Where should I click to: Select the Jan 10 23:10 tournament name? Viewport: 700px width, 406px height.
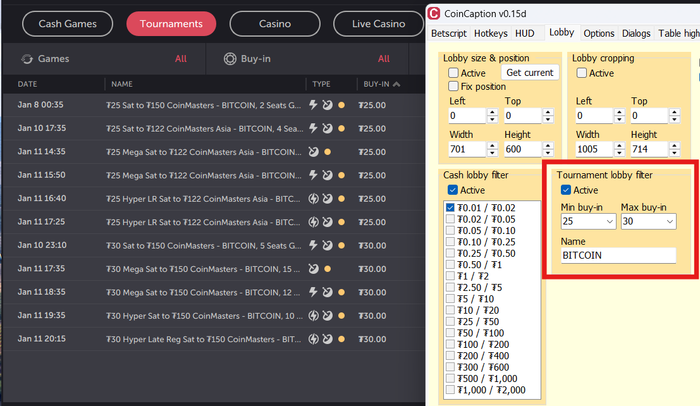pos(204,246)
